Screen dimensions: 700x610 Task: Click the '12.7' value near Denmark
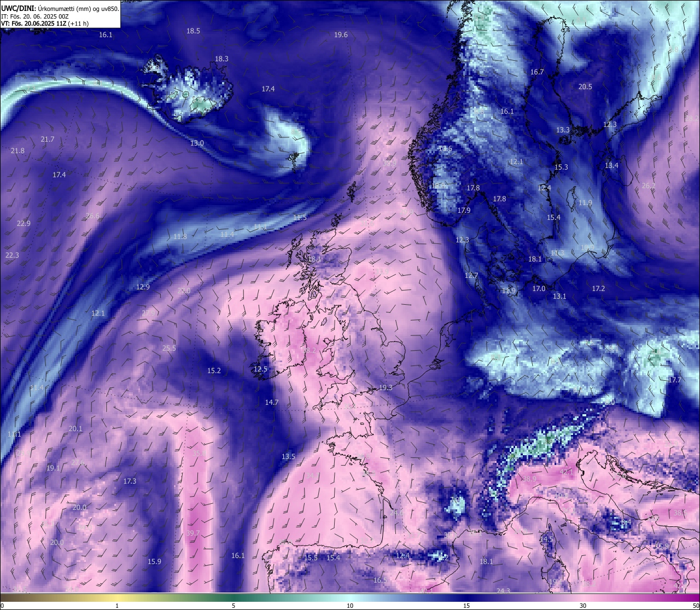coord(471,276)
